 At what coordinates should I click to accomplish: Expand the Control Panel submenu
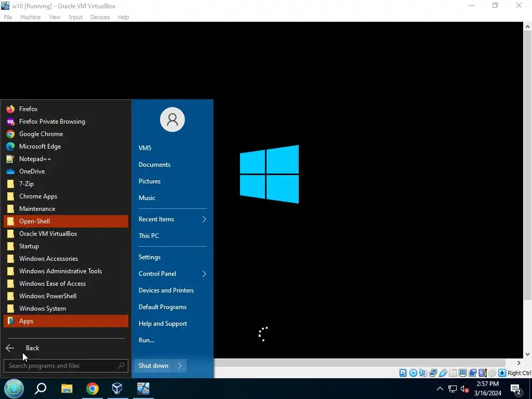[x=172, y=274]
